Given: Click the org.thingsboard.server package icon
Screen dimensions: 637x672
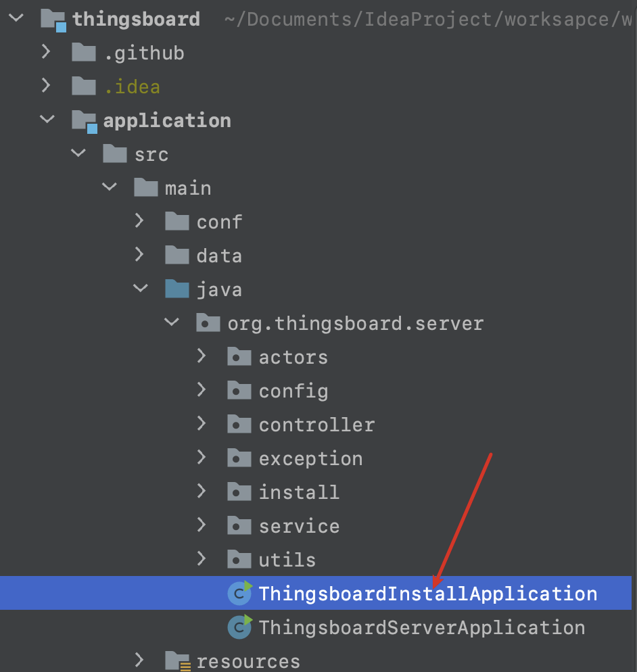Looking at the screenshot, I should pos(208,322).
